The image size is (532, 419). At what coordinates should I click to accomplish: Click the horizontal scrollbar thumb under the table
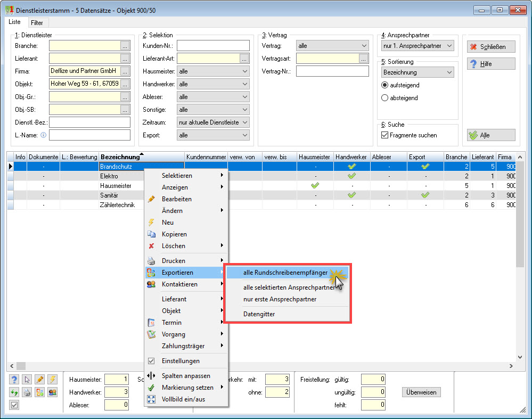21,366
